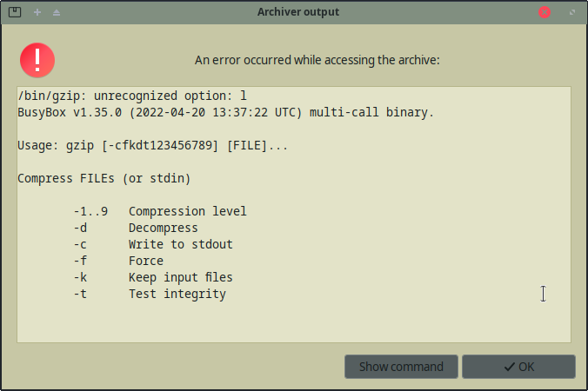Click the plus icon in titlebar
Screen dimensions: 588x391
(37, 12)
